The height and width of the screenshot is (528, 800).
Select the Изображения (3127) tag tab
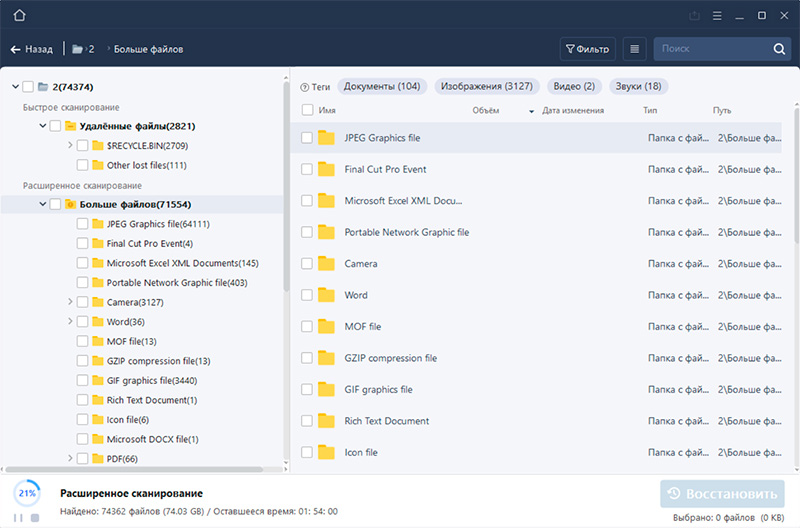(x=487, y=87)
